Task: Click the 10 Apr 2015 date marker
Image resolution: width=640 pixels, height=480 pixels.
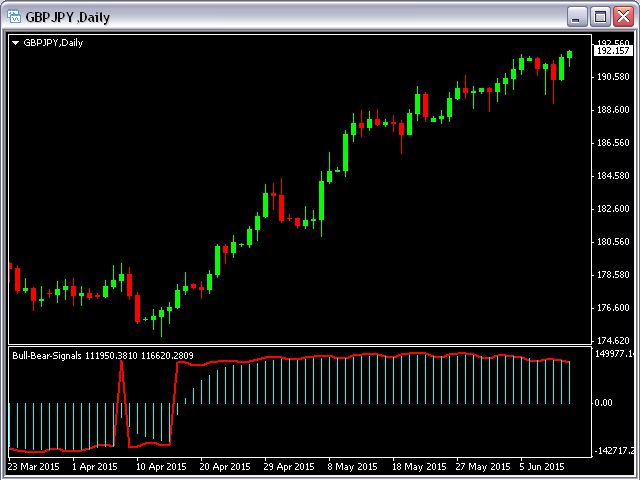Action: click(x=161, y=467)
